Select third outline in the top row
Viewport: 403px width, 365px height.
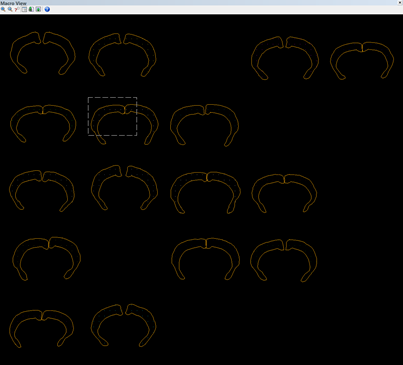point(285,58)
